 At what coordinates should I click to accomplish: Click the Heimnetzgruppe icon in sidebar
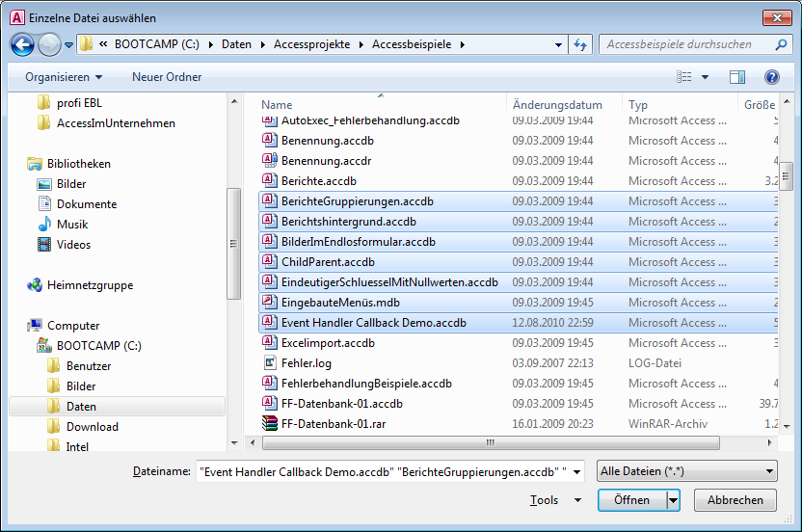pos(35,285)
